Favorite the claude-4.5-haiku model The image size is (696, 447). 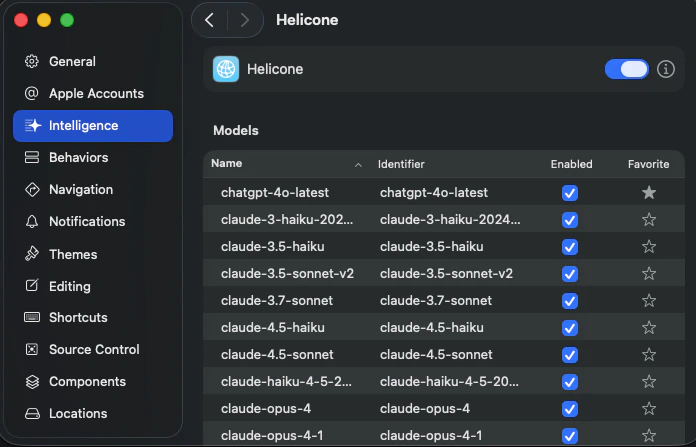[x=649, y=328]
